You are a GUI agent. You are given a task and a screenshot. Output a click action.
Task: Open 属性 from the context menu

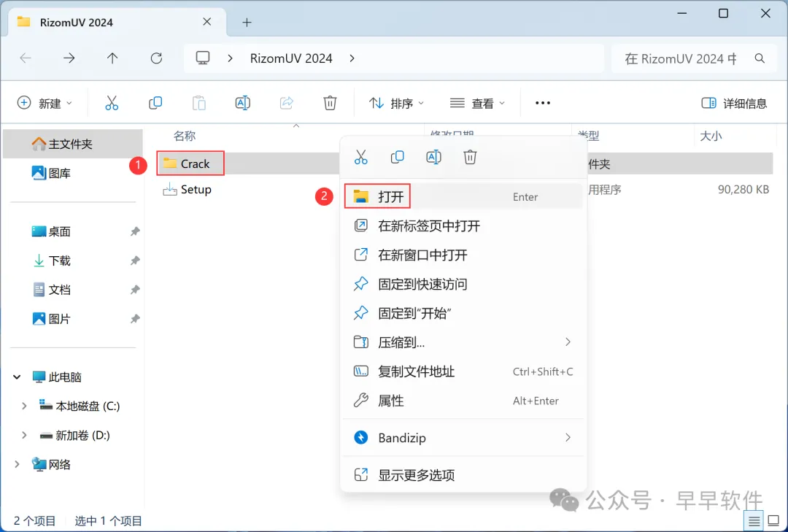(x=463, y=401)
